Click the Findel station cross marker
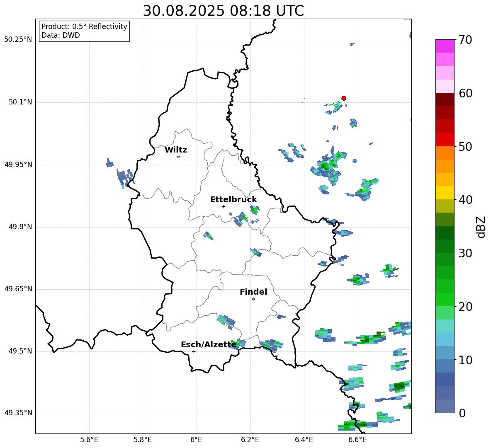Screen dimensions: 491x448 coord(253,299)
